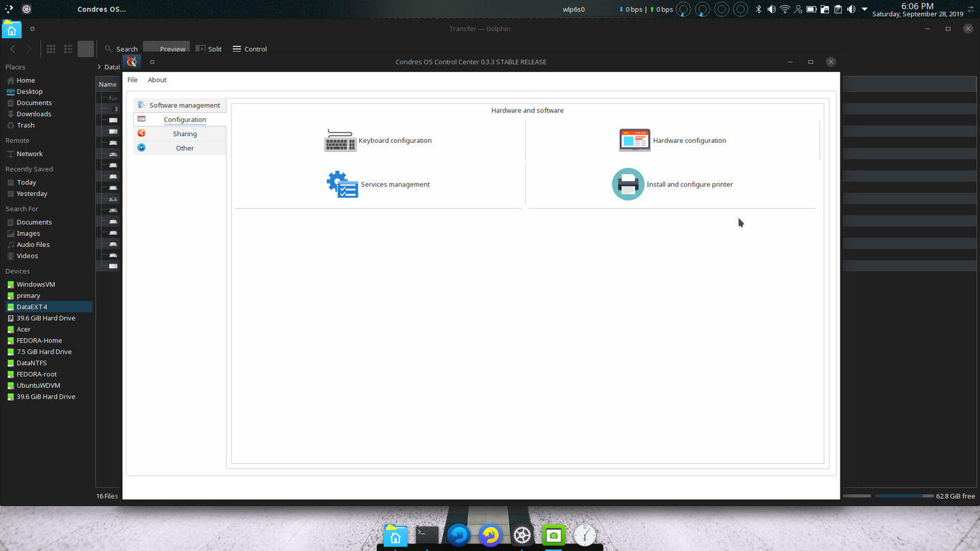Switch to Other category
Screen dimensions: 980x551
(x=180, y=148)
